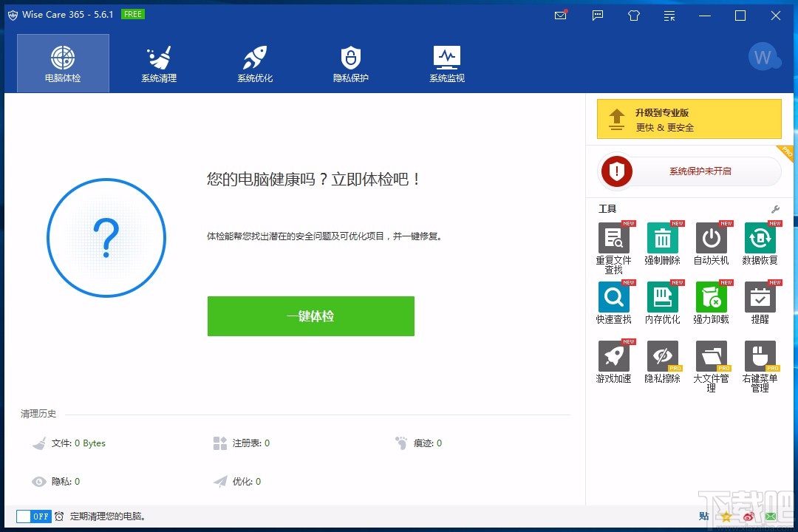Open the 重复文件查找 duplicate finder tool
This screenshot has width=798, height=532.
pos(614,247)
